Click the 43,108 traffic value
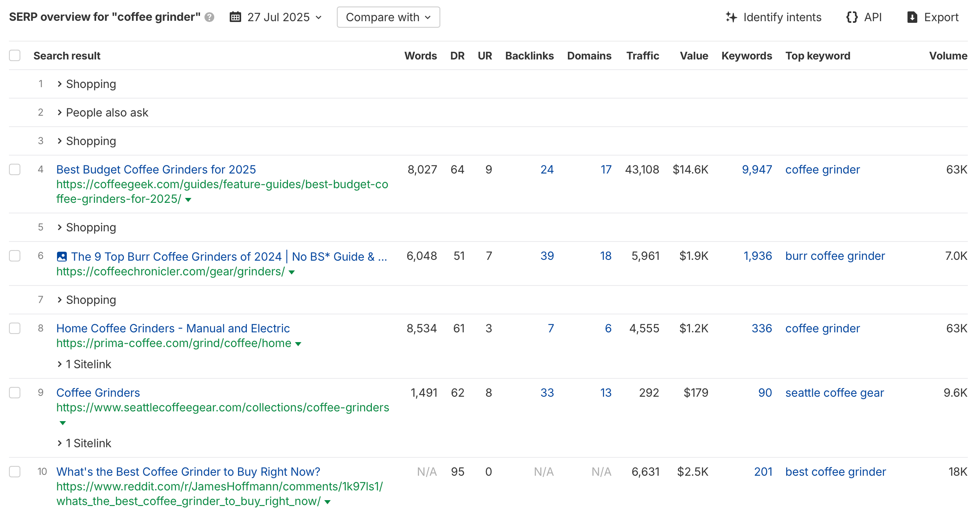The image size is (980, 514). pos(642,169)
